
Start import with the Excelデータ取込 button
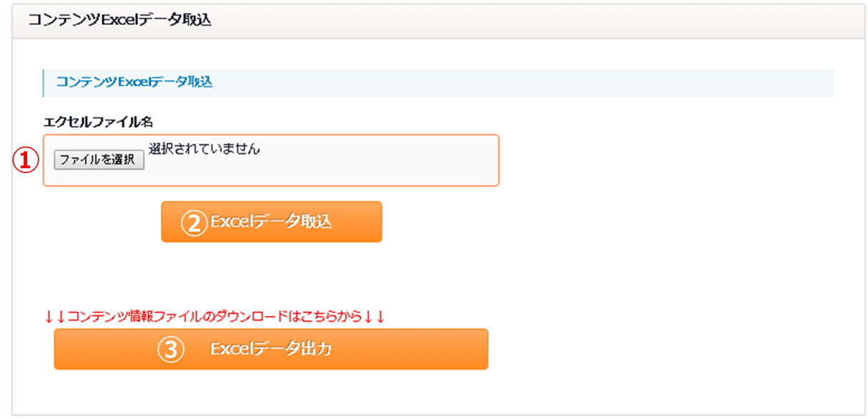[272, 222]
